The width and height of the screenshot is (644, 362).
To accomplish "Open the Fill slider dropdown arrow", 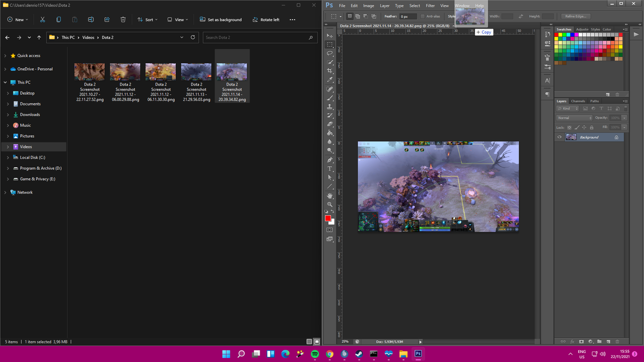I will (624, 127).
